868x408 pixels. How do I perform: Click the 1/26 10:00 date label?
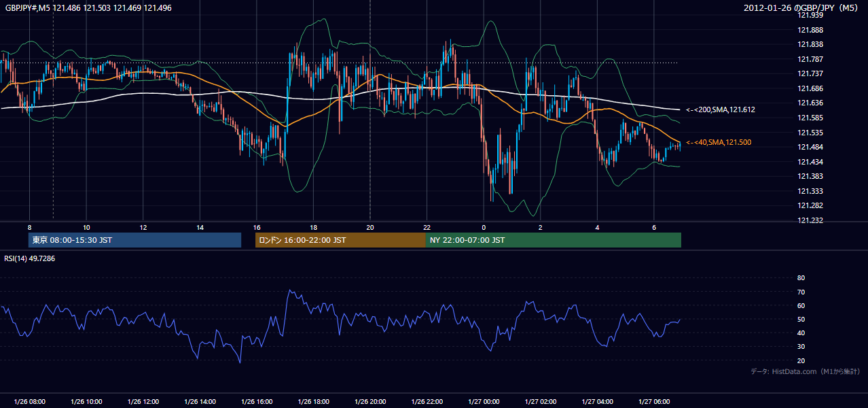coord(86,402)
